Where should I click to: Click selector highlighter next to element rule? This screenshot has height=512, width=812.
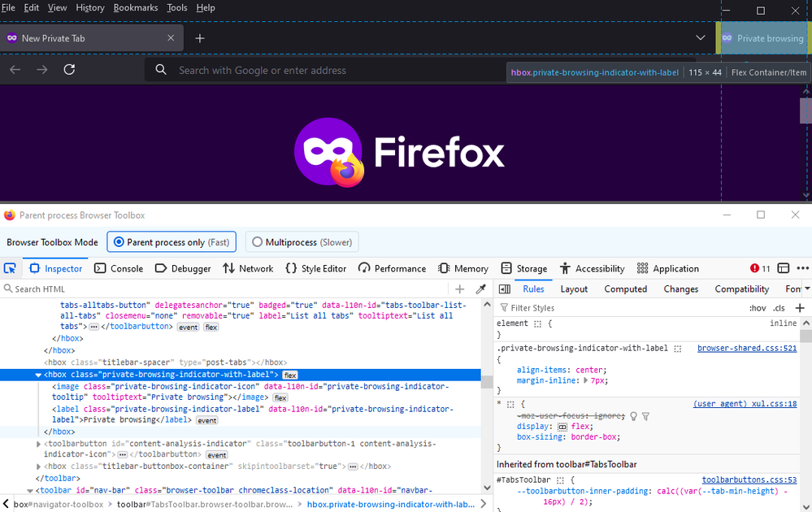pyautogui.click(x=537, y=323)
